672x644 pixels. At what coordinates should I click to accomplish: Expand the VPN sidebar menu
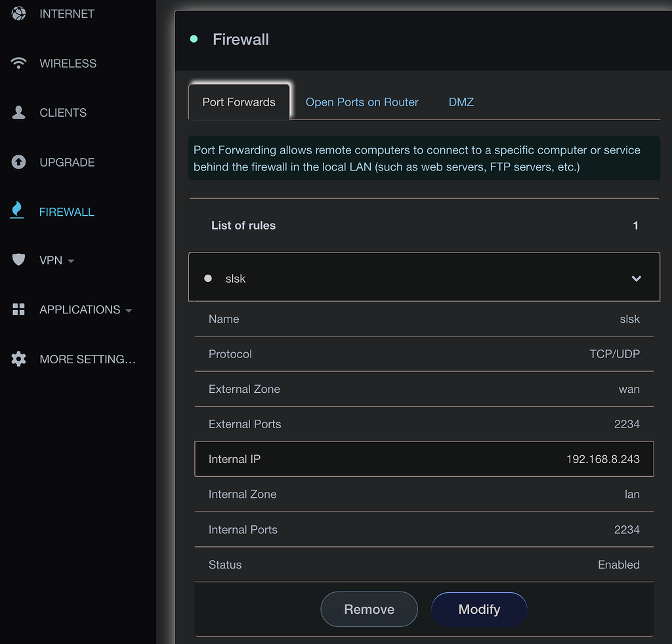point(72,260)
